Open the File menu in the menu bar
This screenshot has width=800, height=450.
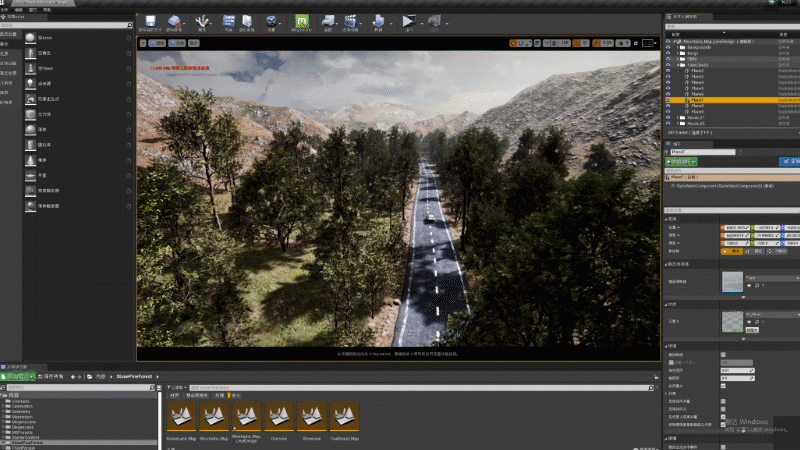pos(5,10)
